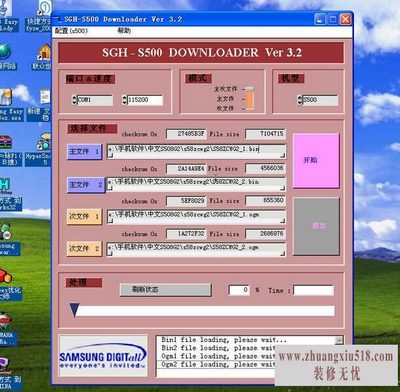Image resolution: width=400 pixels, height=392 pixels.
Task: Click the S58ZCWG2_1.bin path field
Action: click(x=196, y=151)
